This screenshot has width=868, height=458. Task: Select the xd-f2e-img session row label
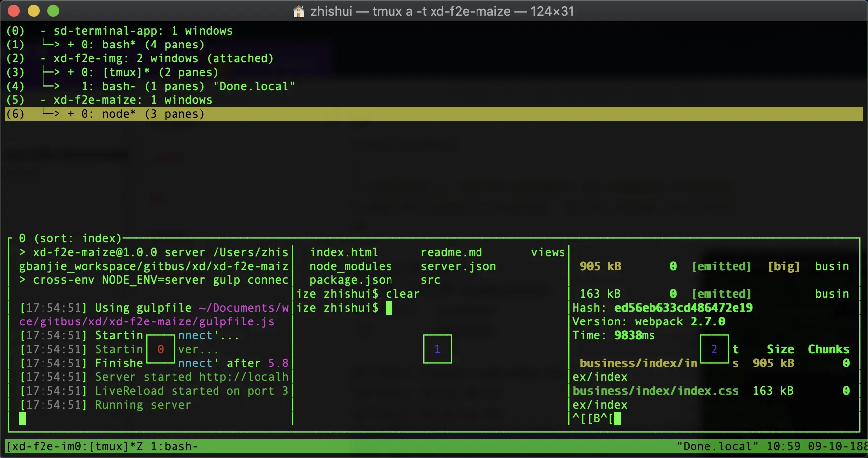click(x=164, y=58)
